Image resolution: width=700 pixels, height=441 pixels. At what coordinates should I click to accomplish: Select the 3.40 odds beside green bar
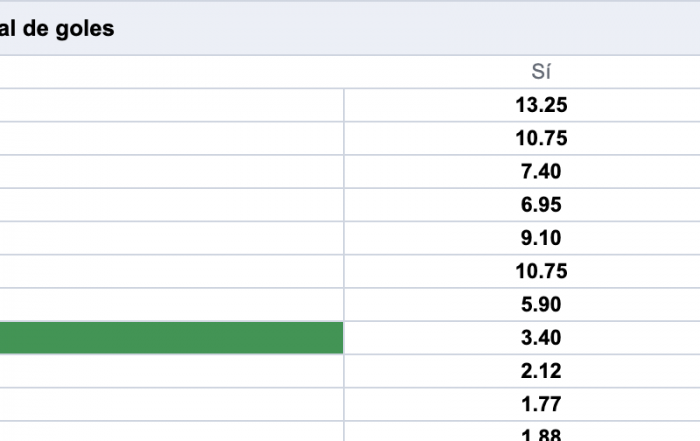pyautogui.click(x=541, y=338)
